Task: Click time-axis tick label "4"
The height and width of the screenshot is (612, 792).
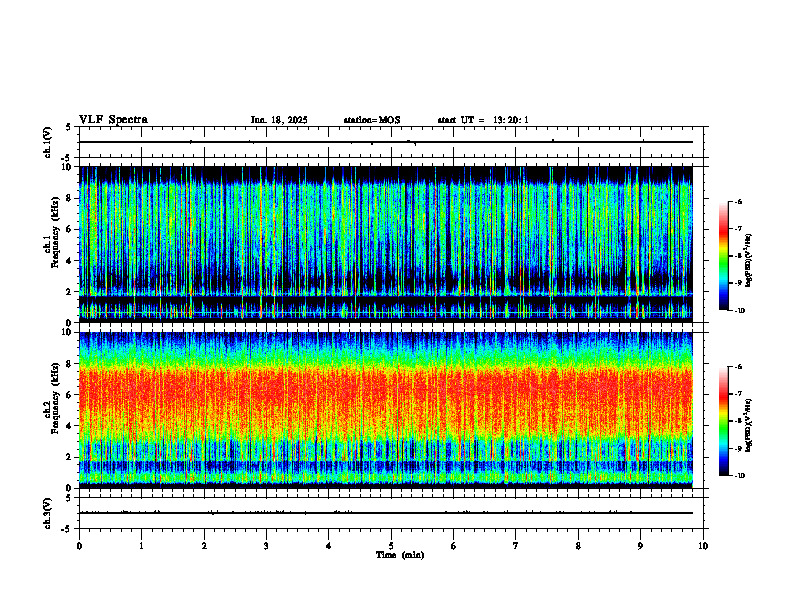Action: [x=329, y=546]
